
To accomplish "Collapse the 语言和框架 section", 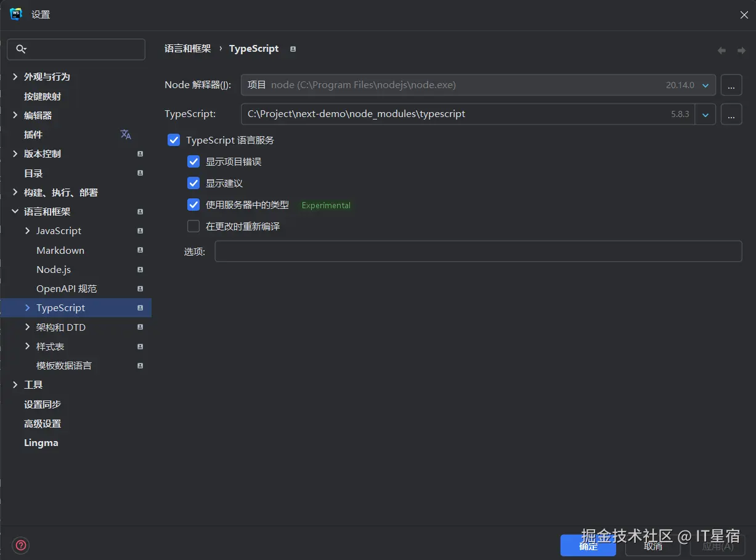I will pyautogui.click(x=15, y=211).
